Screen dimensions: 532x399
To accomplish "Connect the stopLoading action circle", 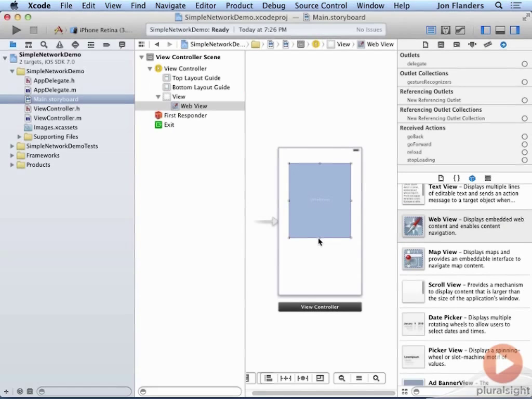I will coord(525,160).
